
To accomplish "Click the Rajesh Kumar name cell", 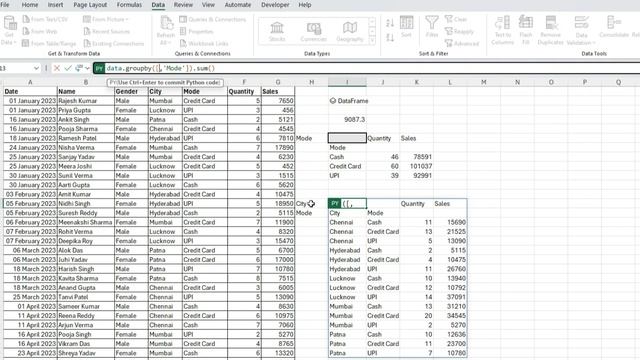I will pyautogui.click(x=86, y=101).
